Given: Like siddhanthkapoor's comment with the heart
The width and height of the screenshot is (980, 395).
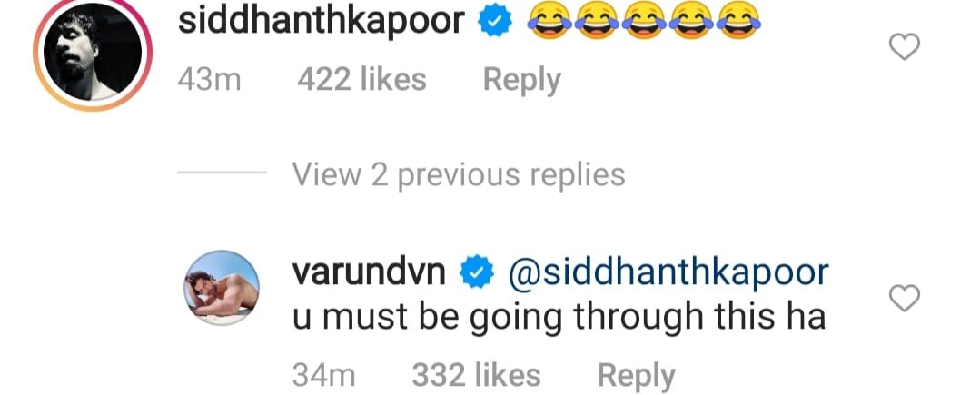Looking at the screenshot, I should 905,47.
